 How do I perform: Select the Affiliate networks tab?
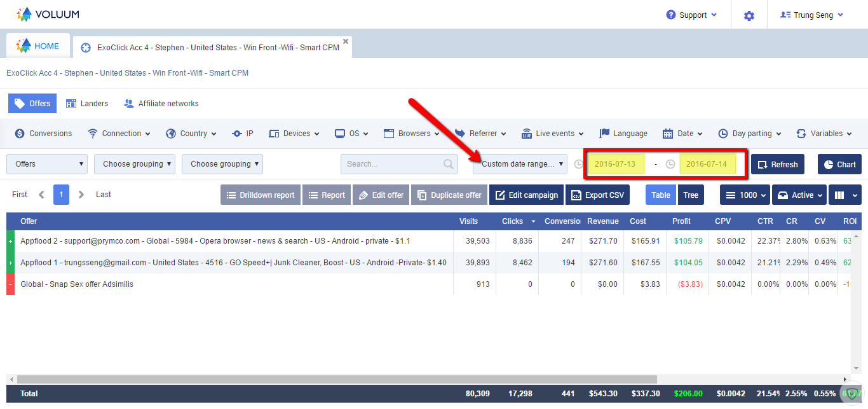161,104
